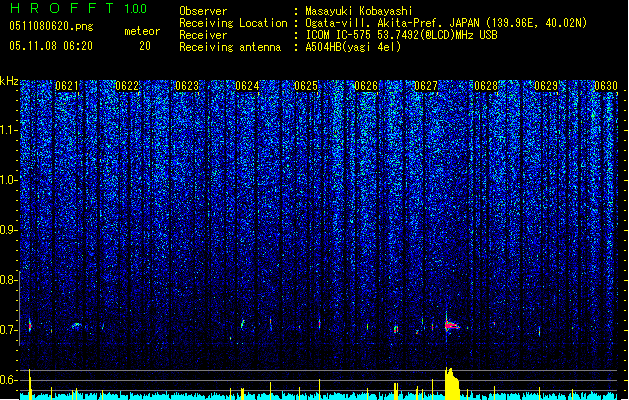Click the strong meteor echo after 0627
629x400 pixels.
coord(452,325)
